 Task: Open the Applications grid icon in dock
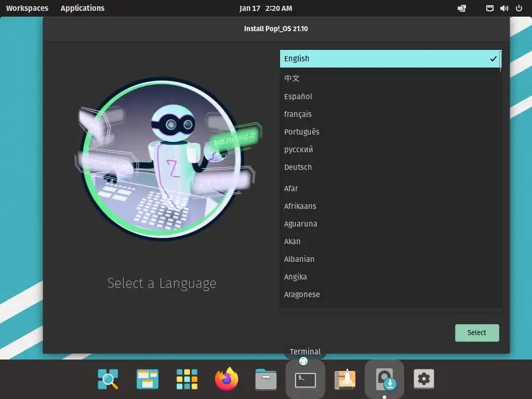click(187, 379)
